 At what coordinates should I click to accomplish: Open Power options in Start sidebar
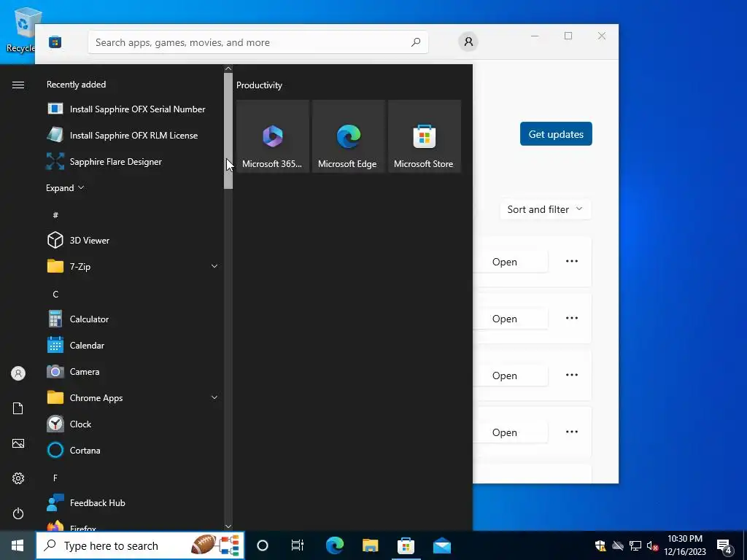(18, 513)
